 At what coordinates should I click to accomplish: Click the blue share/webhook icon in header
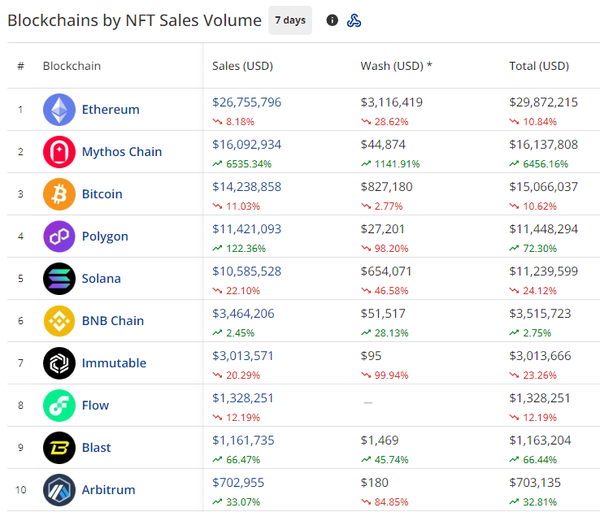354,21
